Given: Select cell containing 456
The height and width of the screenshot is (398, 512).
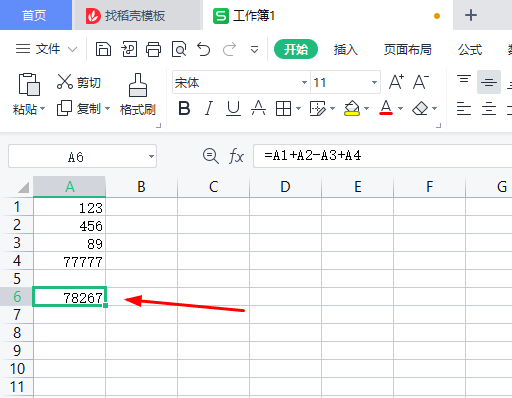Looking at the screenshot, I should [x=70, y=225].
